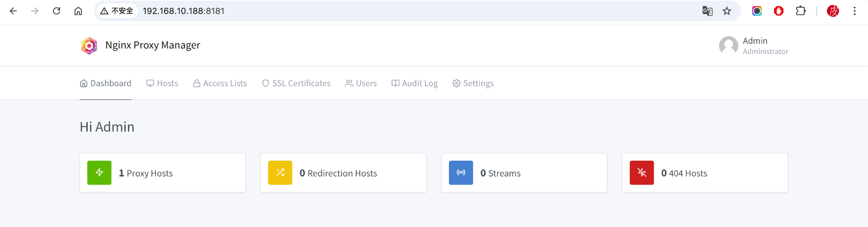
Task: Open the browser Extensions puzzle icon
Action: coord(801,11)
